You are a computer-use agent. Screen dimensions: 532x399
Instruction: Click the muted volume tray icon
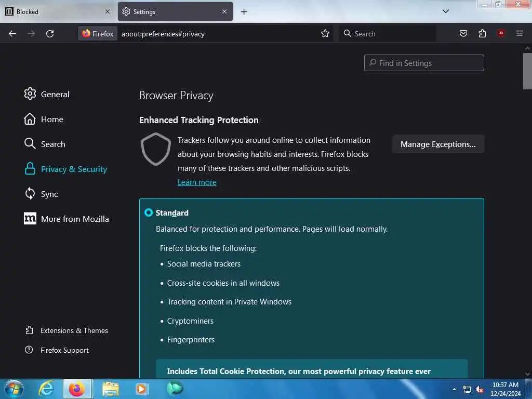tap(480, 390)
